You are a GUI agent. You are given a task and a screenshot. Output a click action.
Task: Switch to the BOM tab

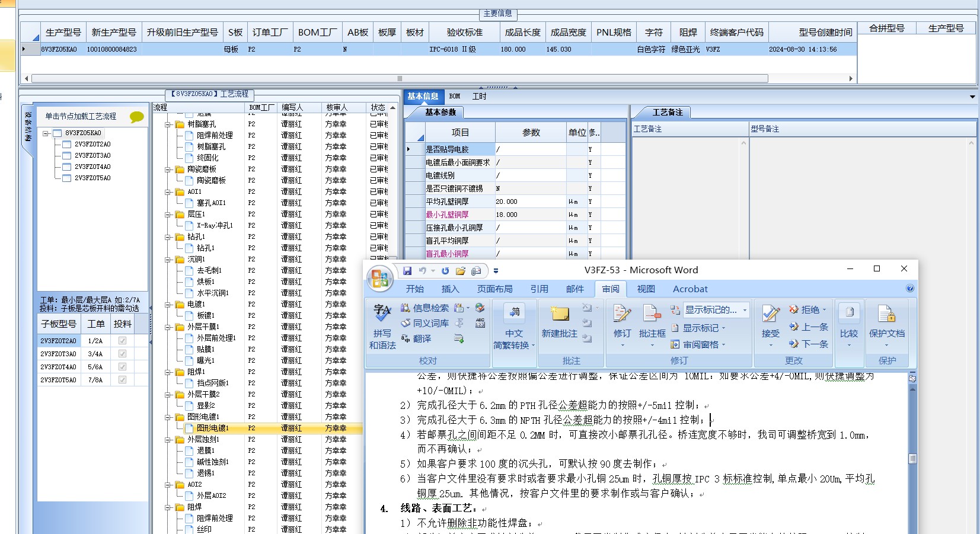(455, 96)
